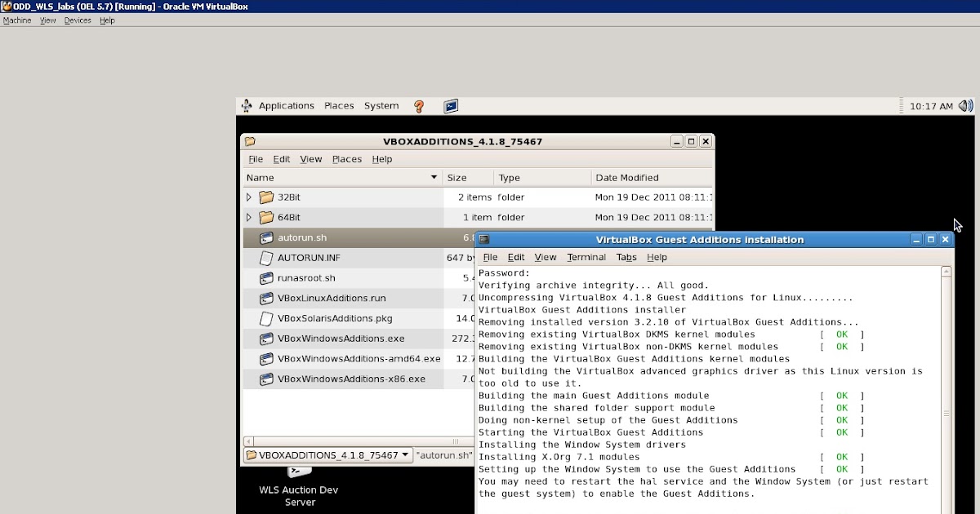Sort files by Size column header
980x514 pixels.
(468, 178)
